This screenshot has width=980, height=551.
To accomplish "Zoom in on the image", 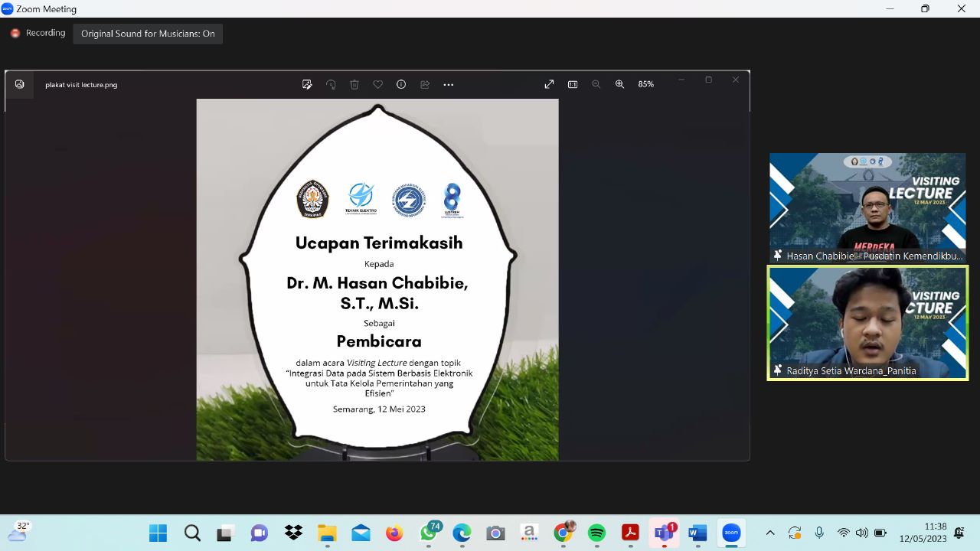I will point(619,84).
